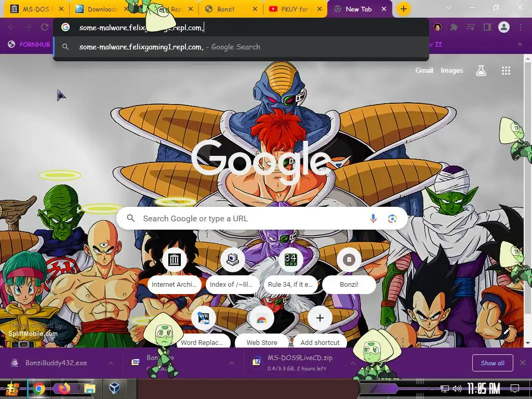
Task: Select the New Tab tab
Action: (358, 9)
